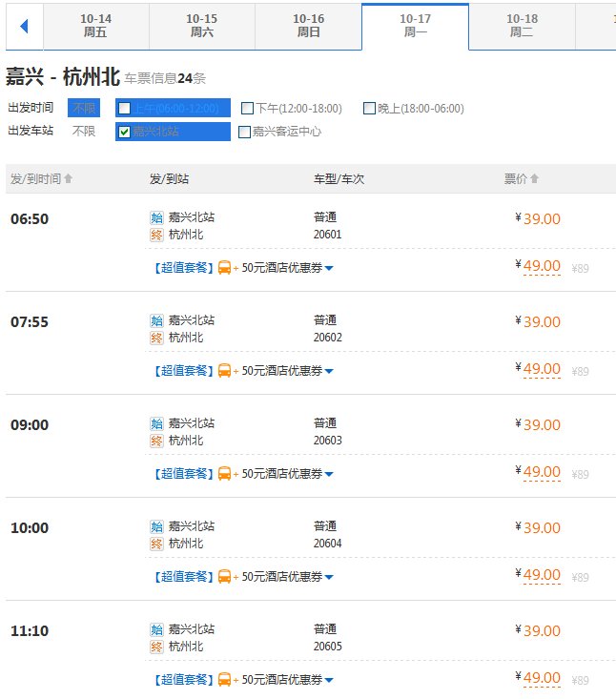Image resolution: width=616 pixels, height=699 pixels.
Task: Check the 嘉兴客运中心 station checkbox
Action: (x=244, y=132)
